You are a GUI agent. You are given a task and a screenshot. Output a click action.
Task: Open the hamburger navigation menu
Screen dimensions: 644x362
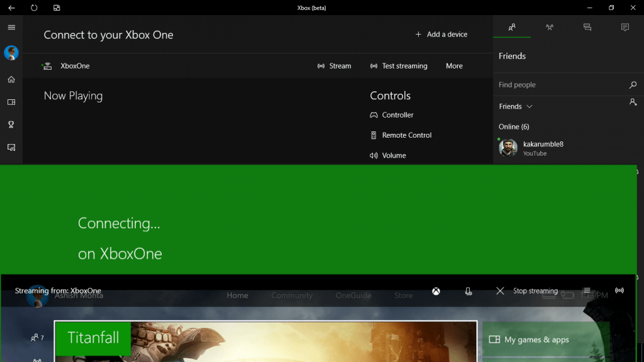click(x=11, y=28)
